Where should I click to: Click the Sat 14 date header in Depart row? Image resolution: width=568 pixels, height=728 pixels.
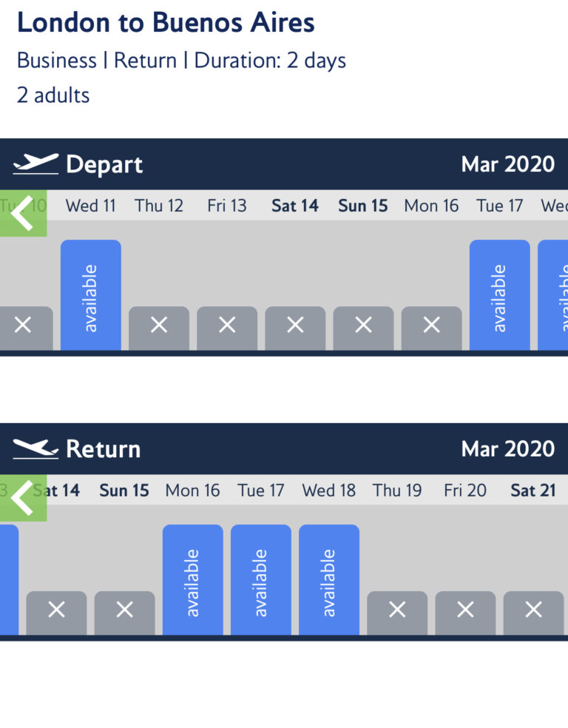(x=294, y=206)
